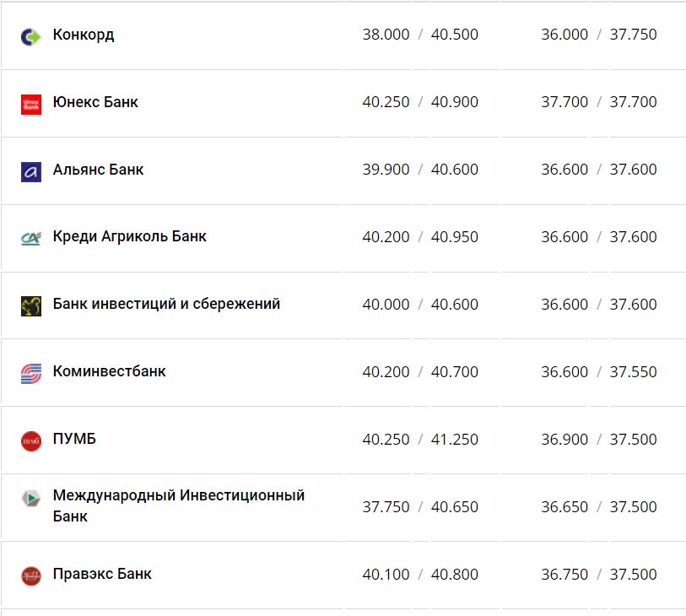Click the Альянс Банк logo icon
This screenshot has height=616, width=686.
click(31, 171)
